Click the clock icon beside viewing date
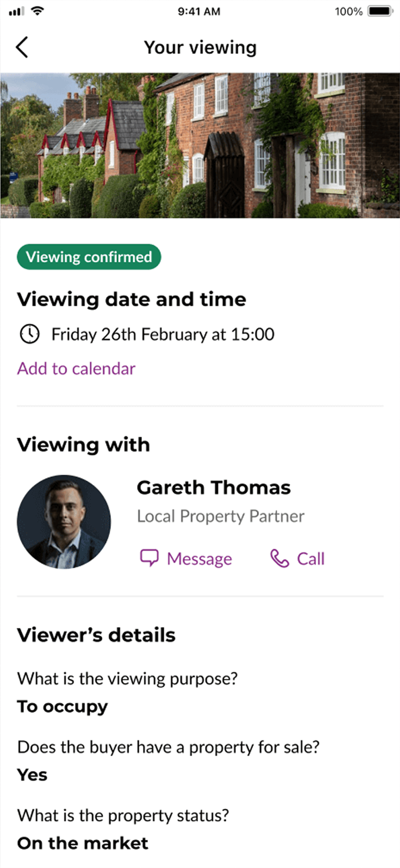The height and width of the screenshot is (868, 400). click(x=29, y=334)
